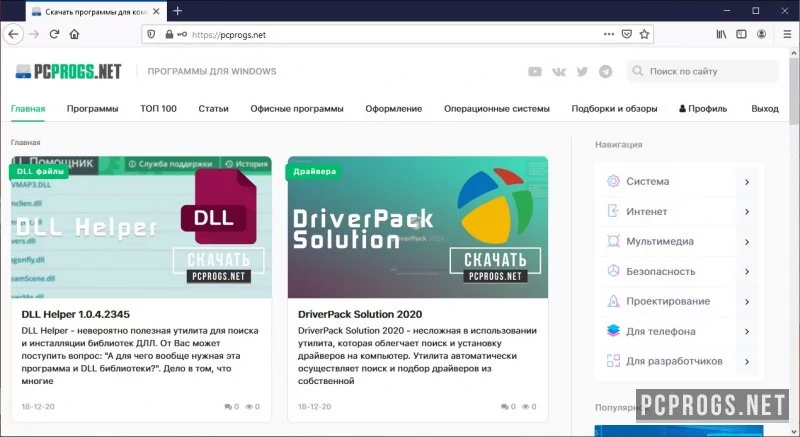Open the browser home page icon

(x=74, y=34)
